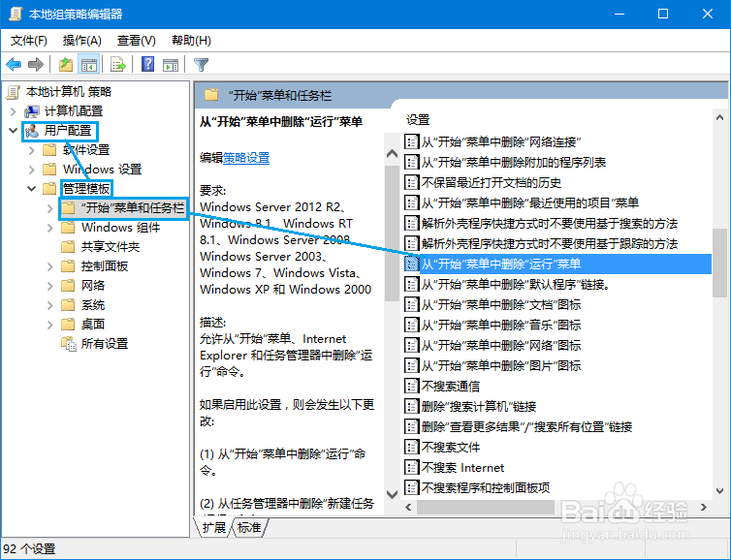The width and height of the screenshot is (731, 560).
Task: Open the 帮助(H) menu
Action: pos(191,41)
